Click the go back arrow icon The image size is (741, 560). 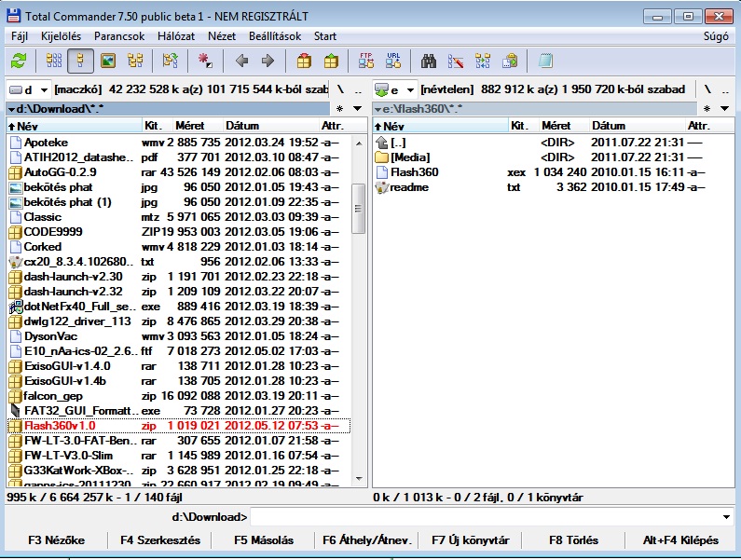coord(242,61)
